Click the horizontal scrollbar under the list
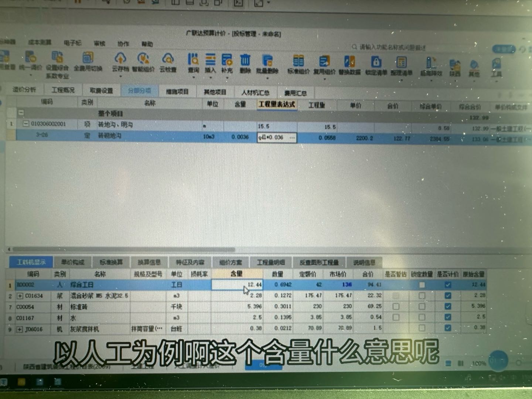 tap(124, 249)
